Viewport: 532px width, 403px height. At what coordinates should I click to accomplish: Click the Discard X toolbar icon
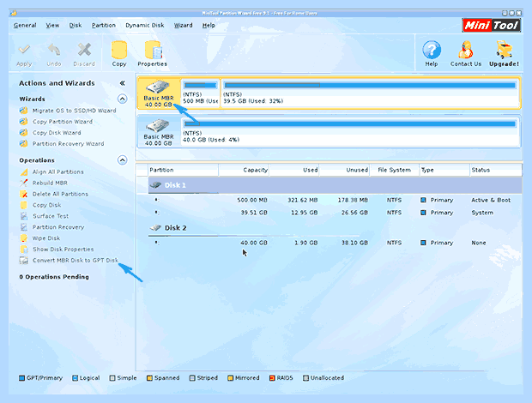[x=84, y=50]
